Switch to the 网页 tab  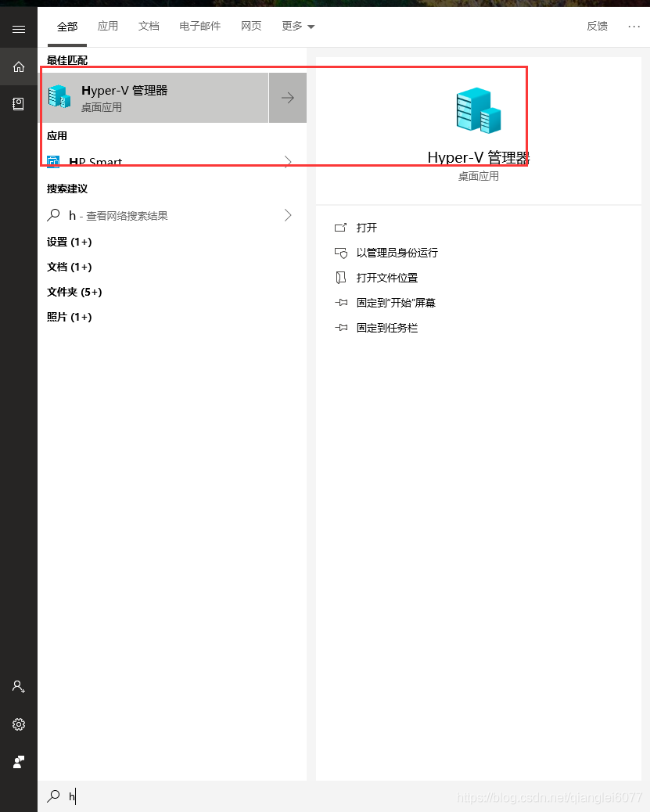point(251,26)
